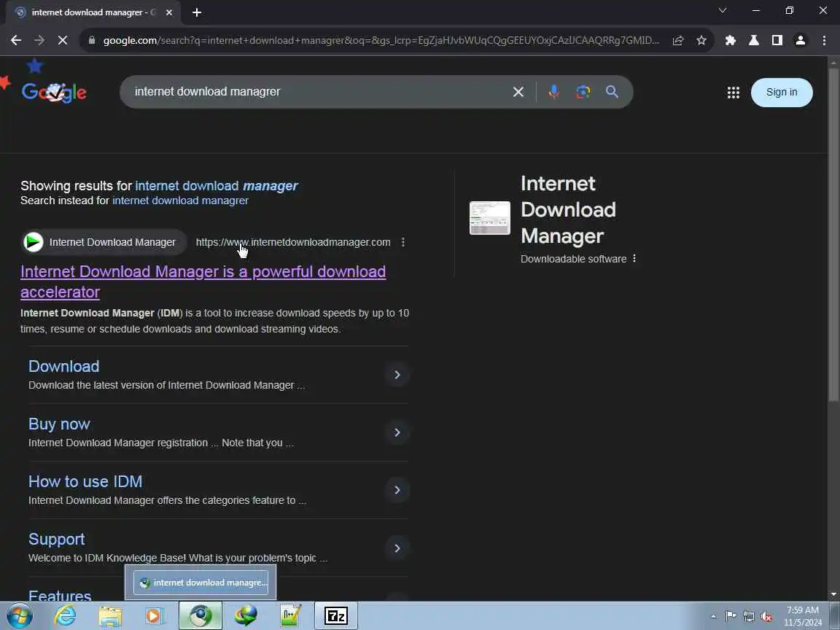
Task: Select the internet download managrer tab
Action: coord(93,12)
